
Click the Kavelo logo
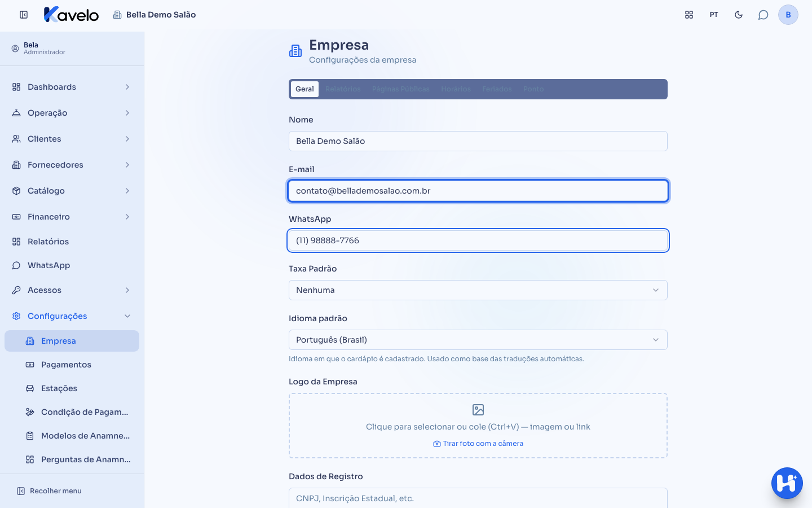click(71, 15)
